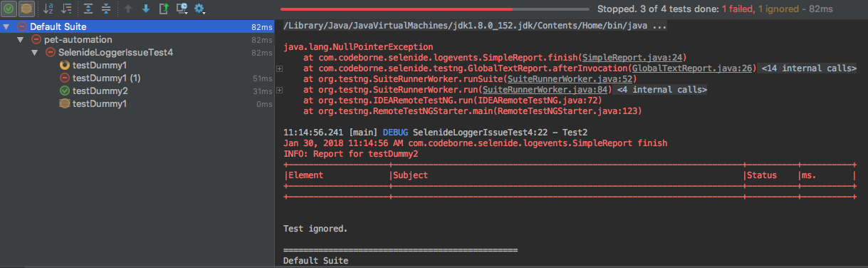Open SimpleReport.java:24 stack link
Image resolution: width=868 pixels, height=268 pixels.
pyautogui.click(x=632, y=58)
